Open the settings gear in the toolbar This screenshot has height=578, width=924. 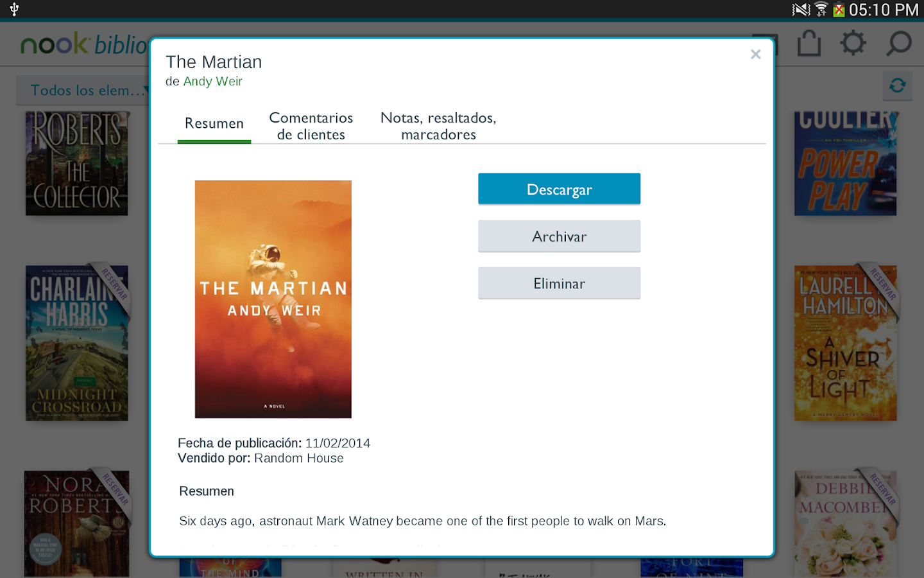pyautogui.click(x=853, y=43)
